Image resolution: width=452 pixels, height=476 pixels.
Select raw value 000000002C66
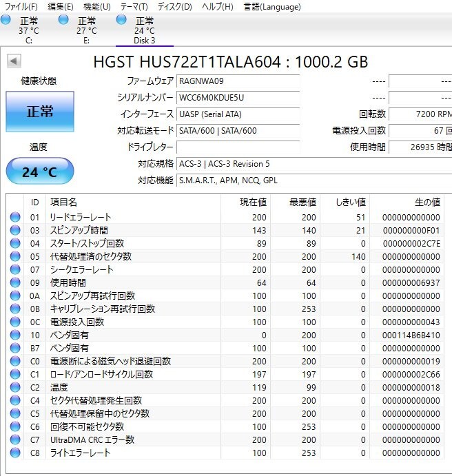point(411,374)
